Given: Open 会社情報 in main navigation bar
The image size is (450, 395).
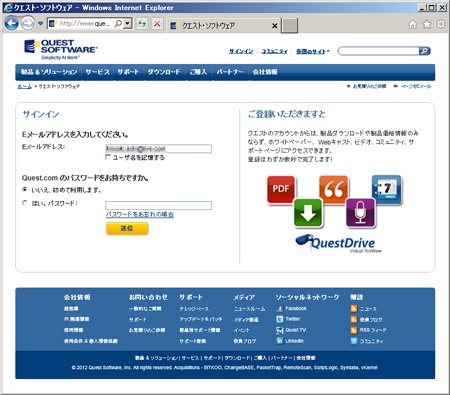Looking at the screenshot, I should point(265,72).
